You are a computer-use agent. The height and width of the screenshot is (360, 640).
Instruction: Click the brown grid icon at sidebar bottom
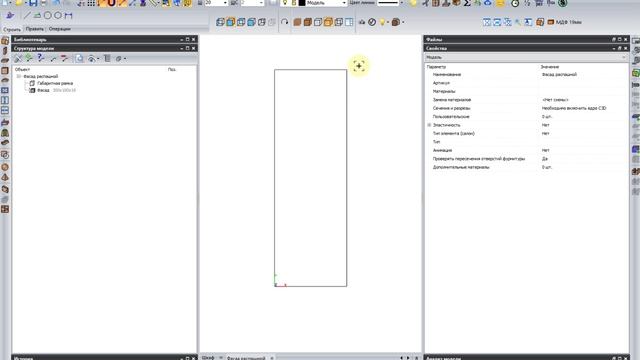5,209
